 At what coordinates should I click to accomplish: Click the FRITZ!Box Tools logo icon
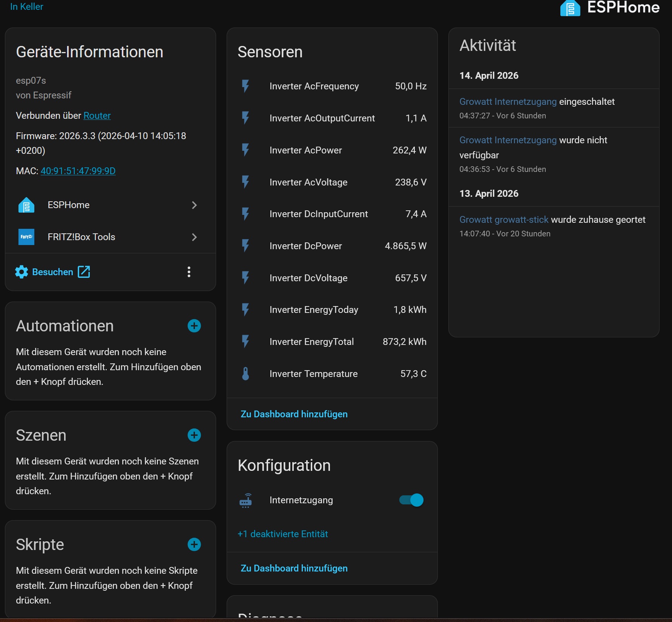pos(26,237)
